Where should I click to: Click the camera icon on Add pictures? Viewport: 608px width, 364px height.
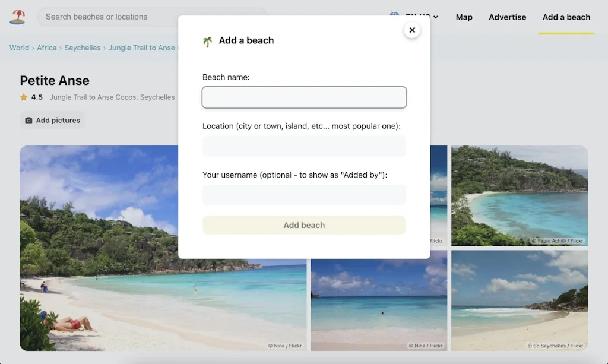coord(28,120)
